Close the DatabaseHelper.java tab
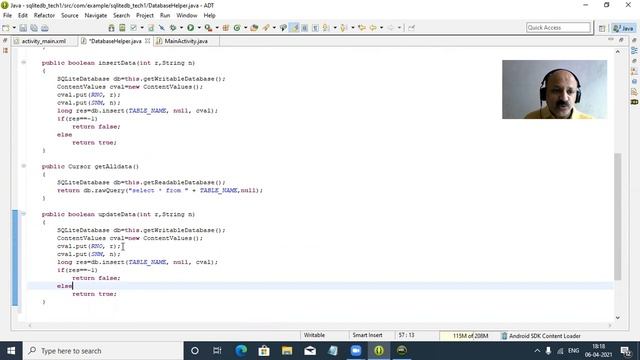 click(147, 41)
